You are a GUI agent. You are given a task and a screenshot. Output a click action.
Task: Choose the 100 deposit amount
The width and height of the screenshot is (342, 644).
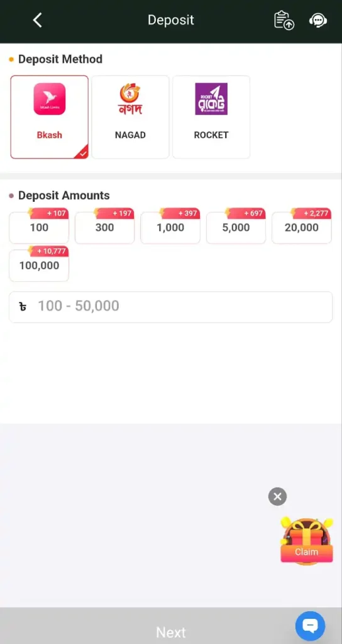click(39, 228)
